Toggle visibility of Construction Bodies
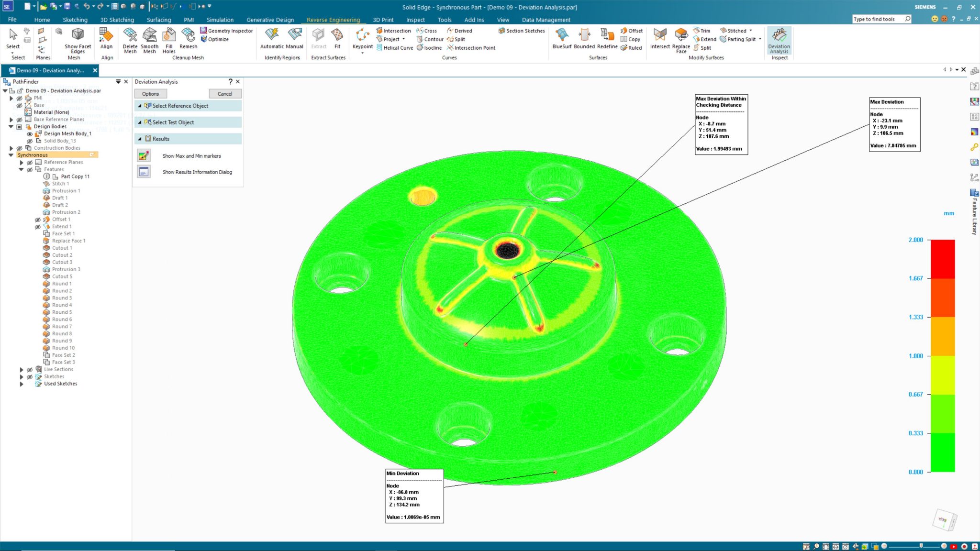This screenshot has height=551, width=980. click(x=20, y=148)
